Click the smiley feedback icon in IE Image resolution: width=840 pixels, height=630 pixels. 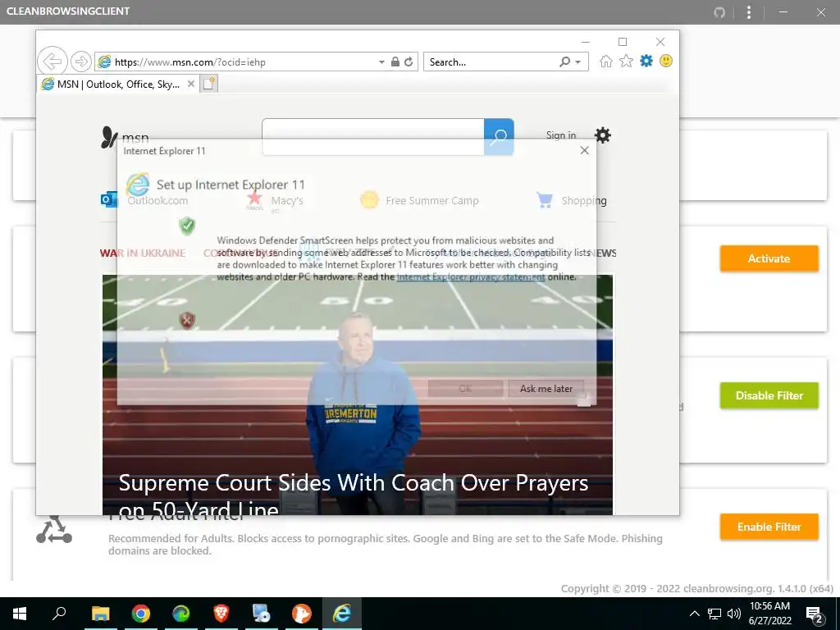coord(666,61)
